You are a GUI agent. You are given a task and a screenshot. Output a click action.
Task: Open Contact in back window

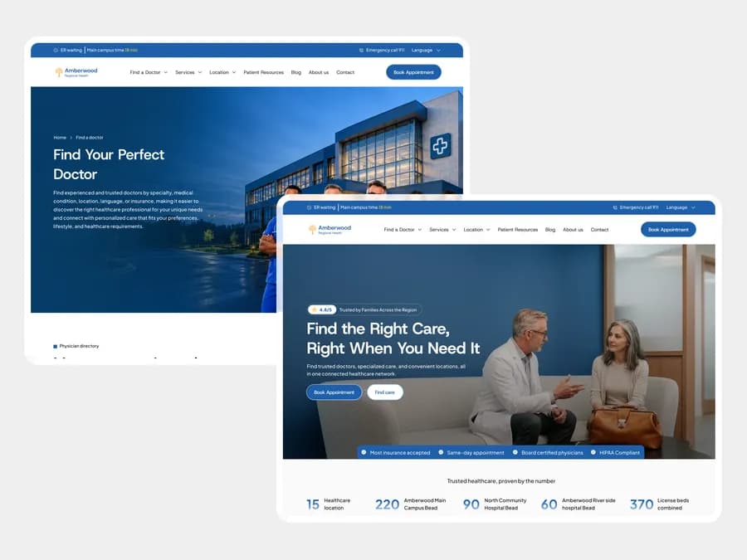pos(345,72)
